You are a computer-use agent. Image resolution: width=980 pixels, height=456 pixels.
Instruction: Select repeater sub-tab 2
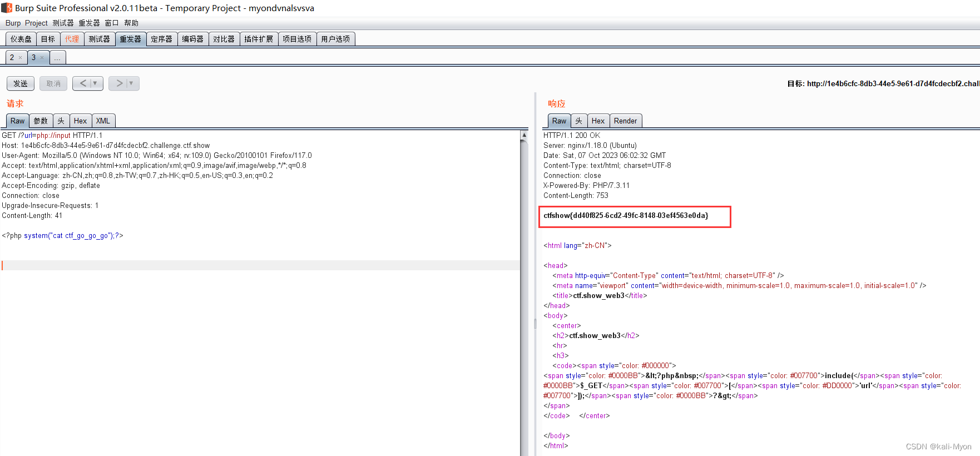[x=12, y=58]
